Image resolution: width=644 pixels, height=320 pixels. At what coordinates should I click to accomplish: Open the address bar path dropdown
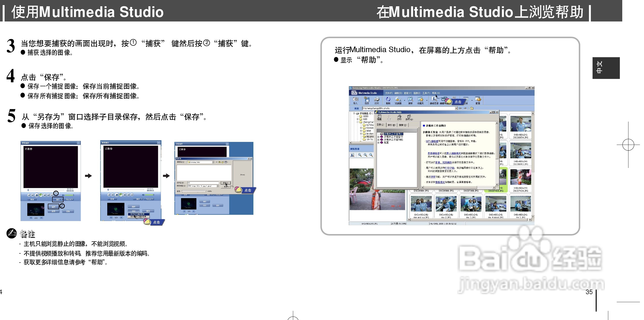pyautogui.click(x=456, y=108)
